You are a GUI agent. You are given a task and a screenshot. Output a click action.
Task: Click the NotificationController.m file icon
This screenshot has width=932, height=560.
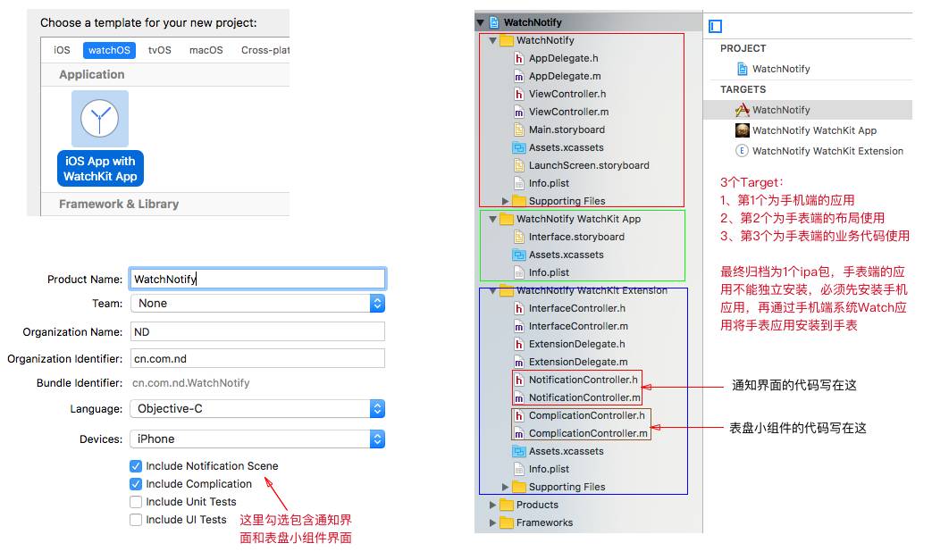[519, 397]
